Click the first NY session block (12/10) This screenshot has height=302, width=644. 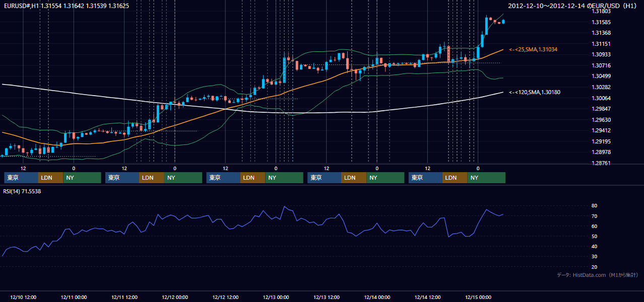tap(82, 178)
